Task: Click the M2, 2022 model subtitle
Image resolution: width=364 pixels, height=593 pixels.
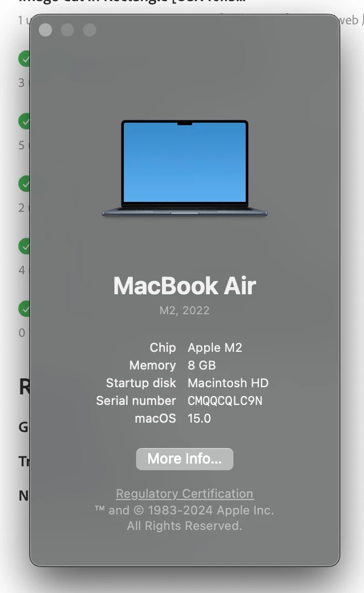Action: point(184,310)
